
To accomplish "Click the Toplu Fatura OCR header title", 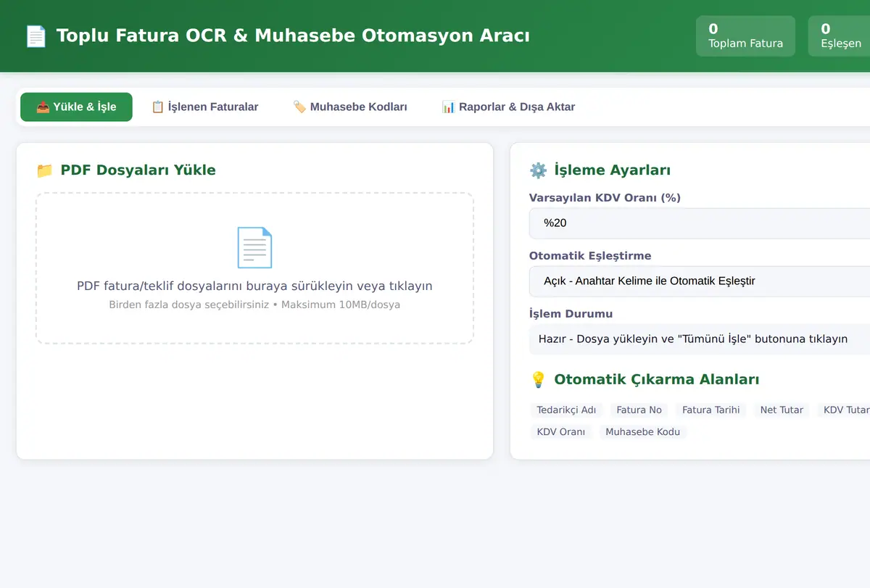I will (x=293, y=36).
